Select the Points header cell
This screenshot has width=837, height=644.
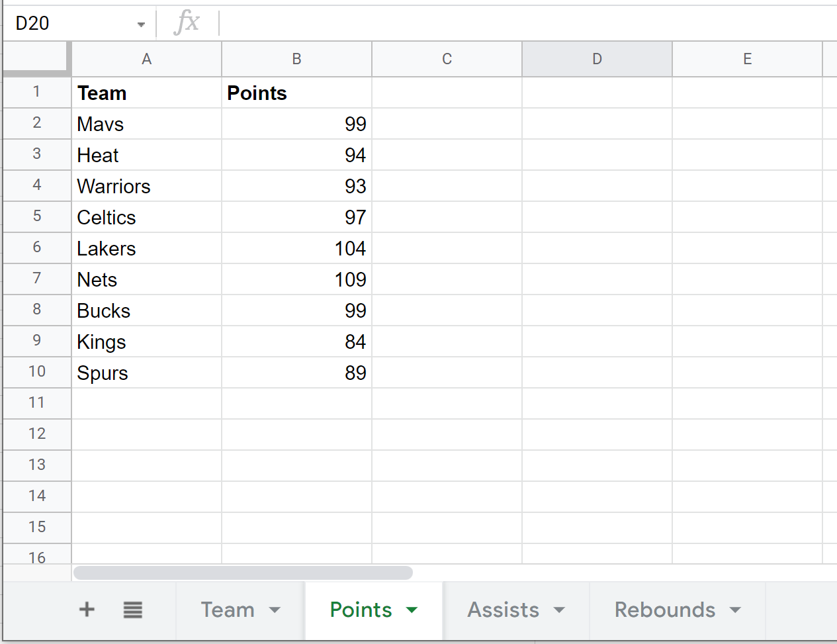coord(296,93)
